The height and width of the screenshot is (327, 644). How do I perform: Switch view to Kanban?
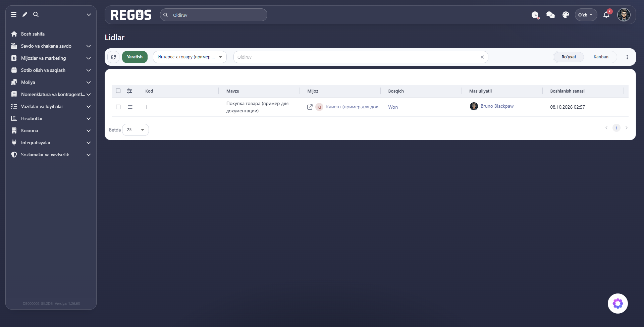pyautogui.click(x=601, y=57)
